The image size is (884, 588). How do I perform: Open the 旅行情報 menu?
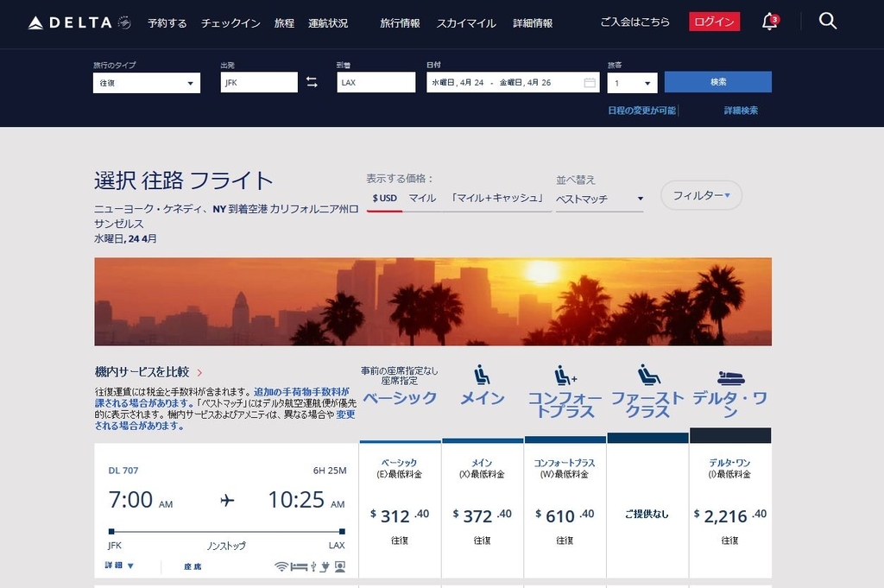[400, 23]
